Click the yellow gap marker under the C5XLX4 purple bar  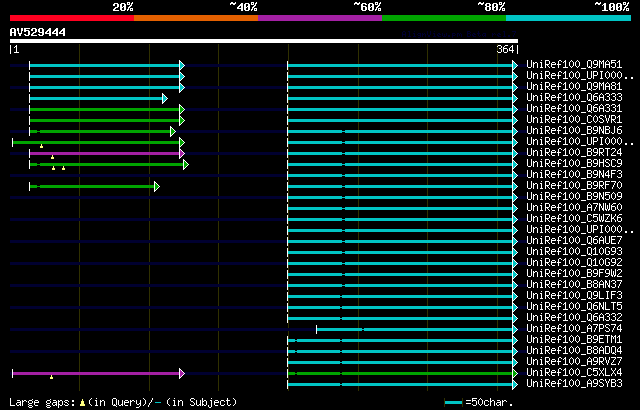51,377
